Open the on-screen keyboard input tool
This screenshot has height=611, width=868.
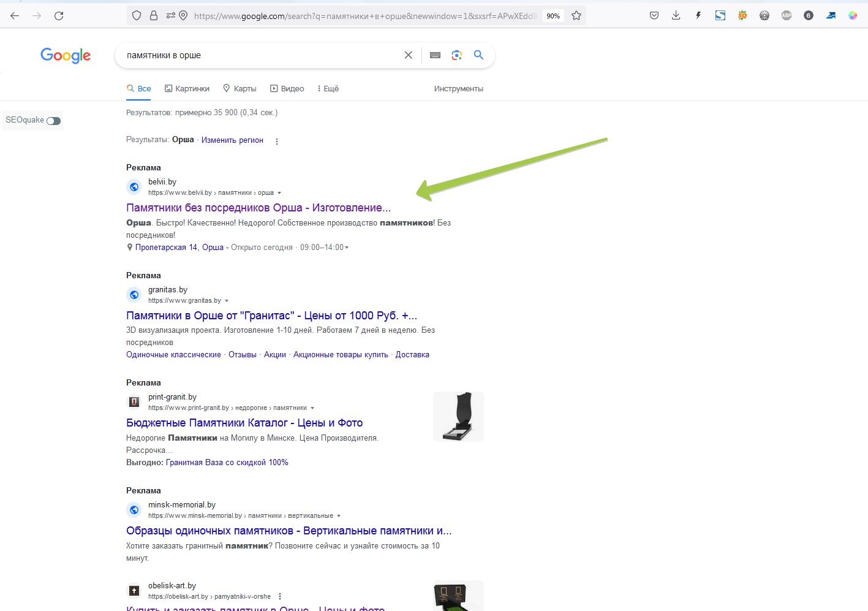(436, 55)
